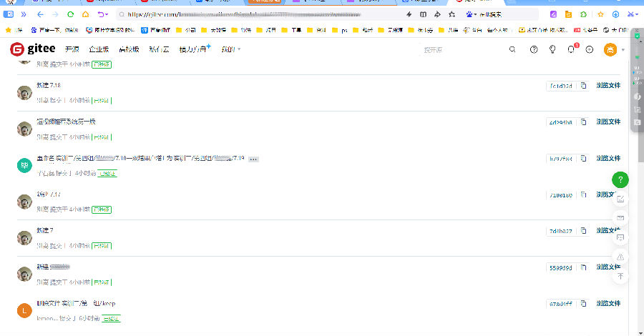Open the user avatar account dropdown
Screen dimensions: 644x336
(x=613, y=49)
